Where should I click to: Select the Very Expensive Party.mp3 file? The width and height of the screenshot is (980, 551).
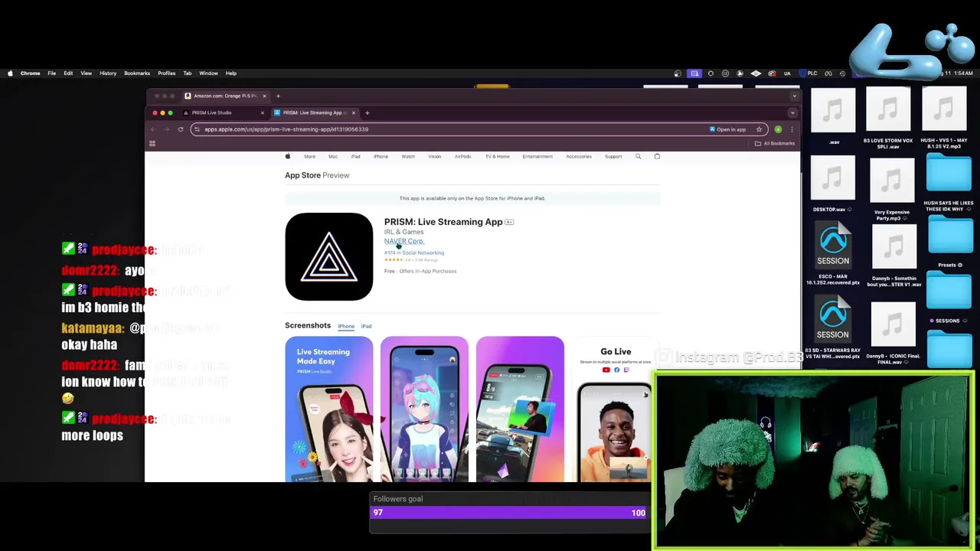click(x=892, y=189)
